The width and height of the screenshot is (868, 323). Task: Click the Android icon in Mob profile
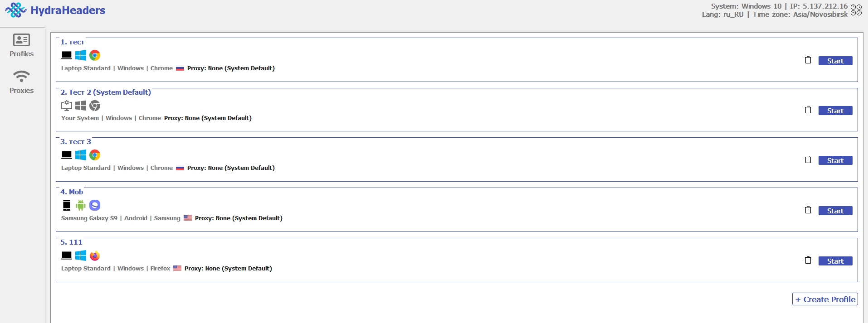81,205
